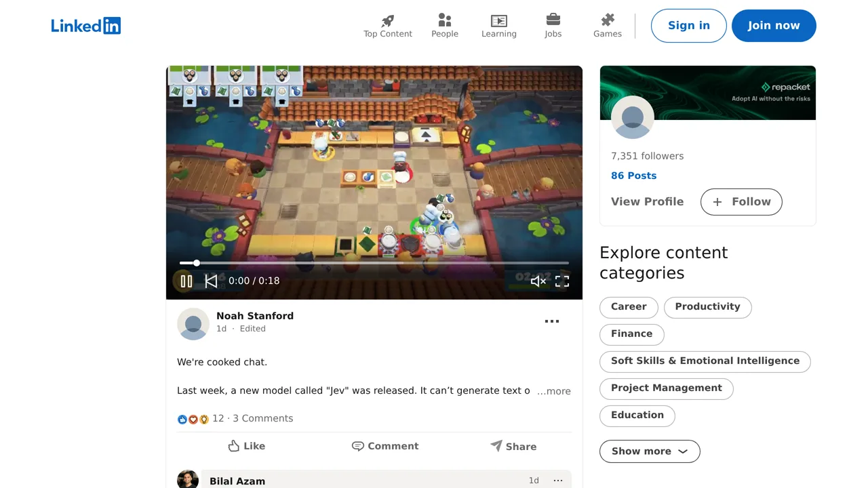The height and width of the screenshot is (488, 868).
Task: Select the Project Management category
Action: coord(667,388)
